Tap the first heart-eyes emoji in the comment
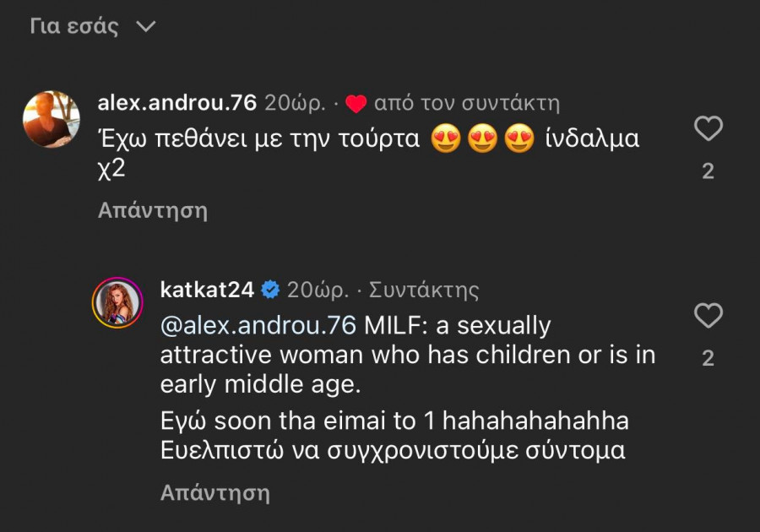The image size is (760, 532). coord(445,138)
